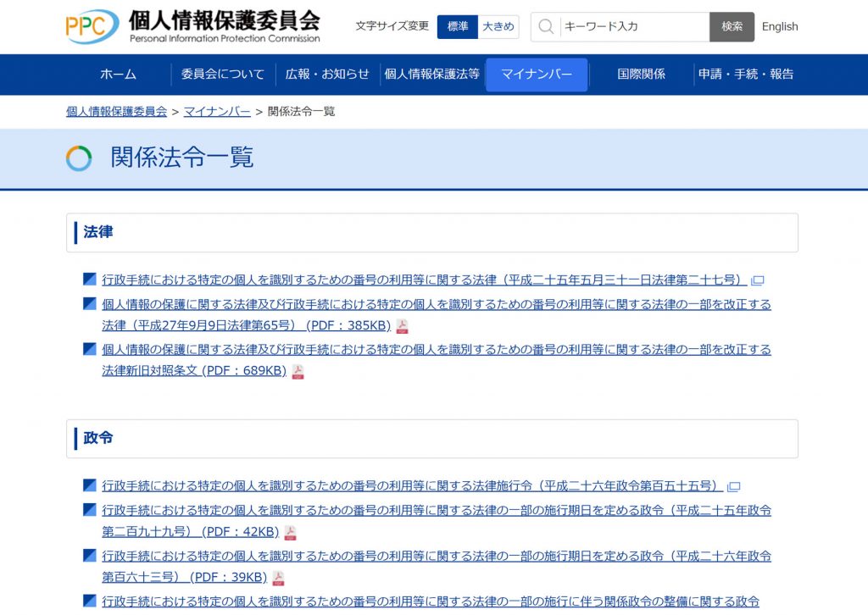Click the 検索 search button
Viewport: 868px width, 615px height.
[731, 26]
